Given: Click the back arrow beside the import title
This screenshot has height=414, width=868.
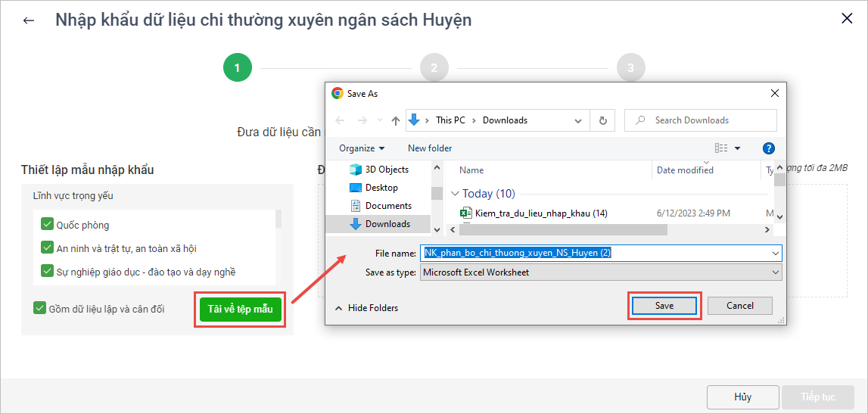Looking at the screenshot, I should 29,20.
